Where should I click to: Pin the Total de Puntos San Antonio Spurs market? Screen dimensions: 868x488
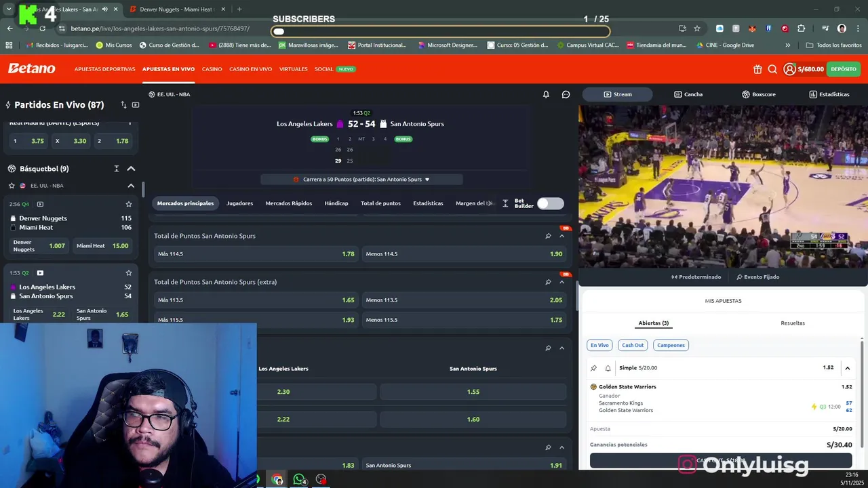coord(548,236)
